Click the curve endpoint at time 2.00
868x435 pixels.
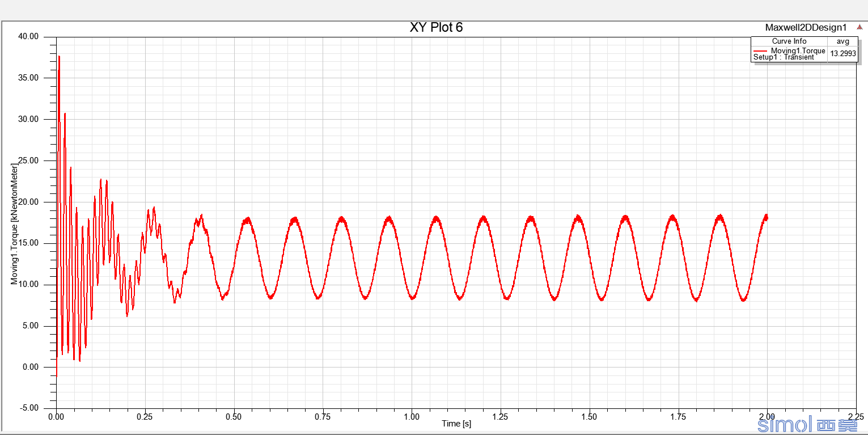tap(767, 217)
